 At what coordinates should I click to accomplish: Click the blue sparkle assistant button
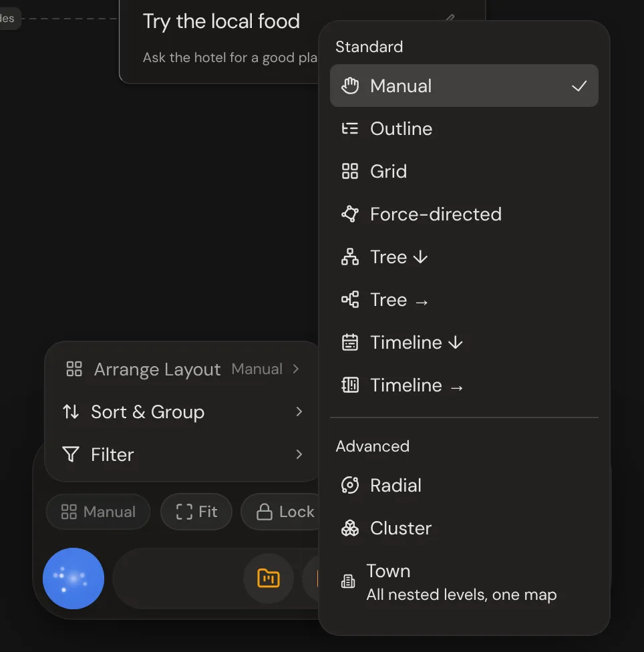(73, 579)
